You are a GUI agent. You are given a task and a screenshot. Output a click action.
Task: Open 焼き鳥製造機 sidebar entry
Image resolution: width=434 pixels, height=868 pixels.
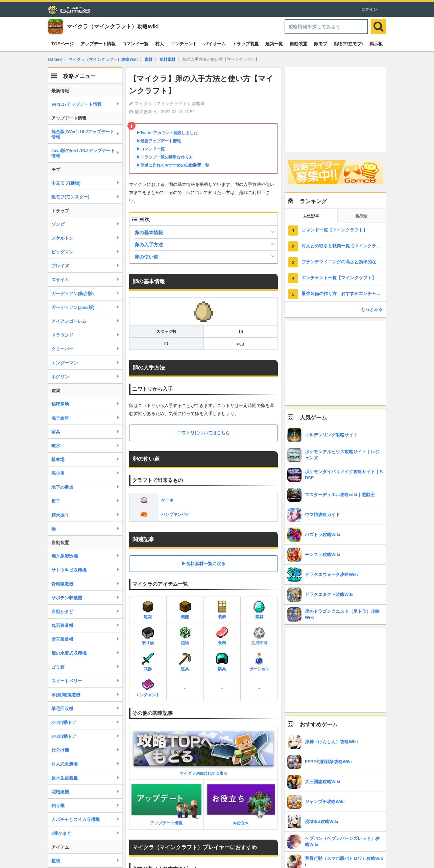tap(85, 556)
